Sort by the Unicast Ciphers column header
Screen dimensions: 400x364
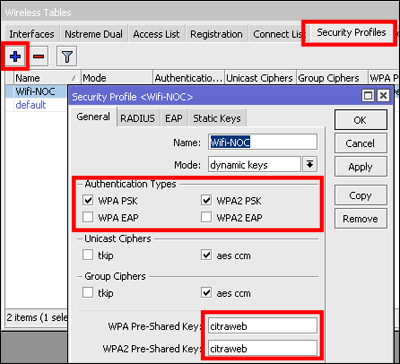(x=260, y=78)
